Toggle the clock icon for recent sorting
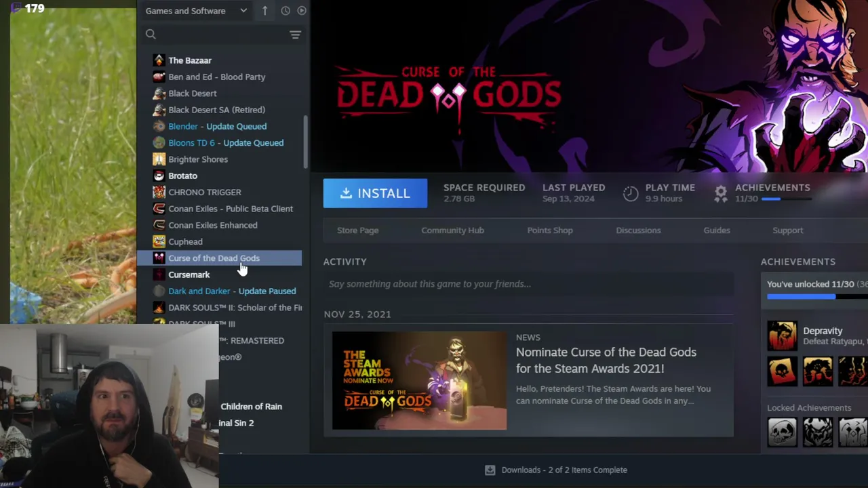Screen dimensions: 868x488 point(285,11)
